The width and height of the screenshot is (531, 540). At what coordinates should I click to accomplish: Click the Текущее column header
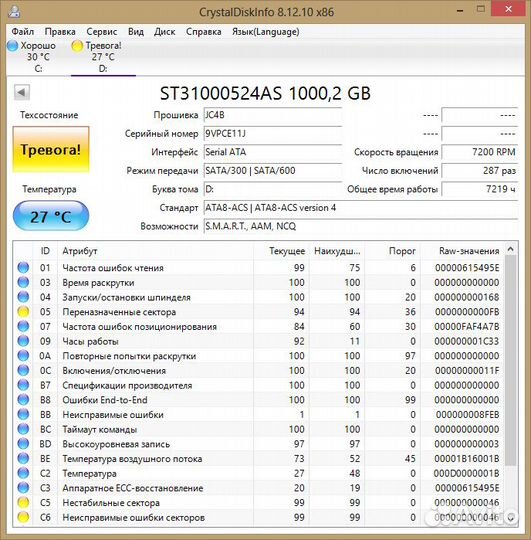pos(281,251)
